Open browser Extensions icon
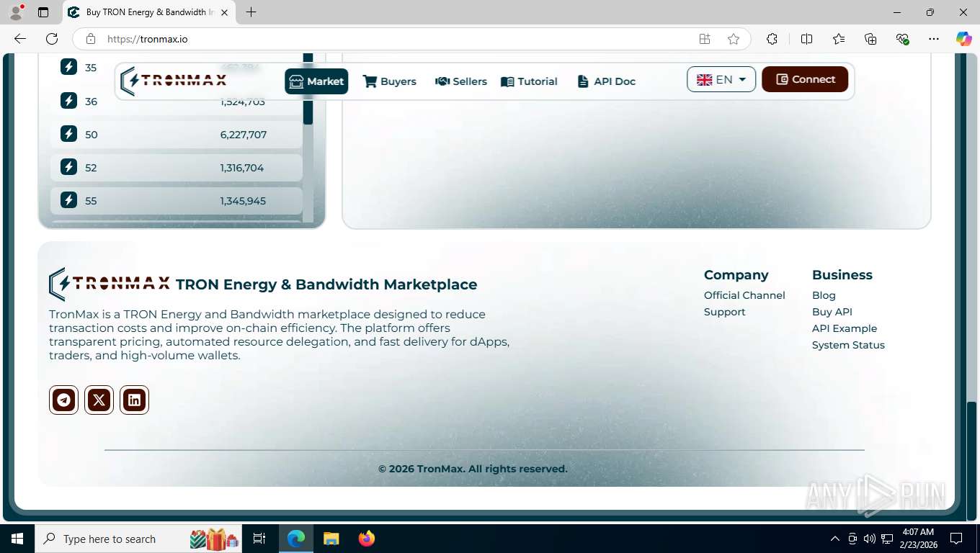Viewport: 980px width, 553px height. pos(772,39)
